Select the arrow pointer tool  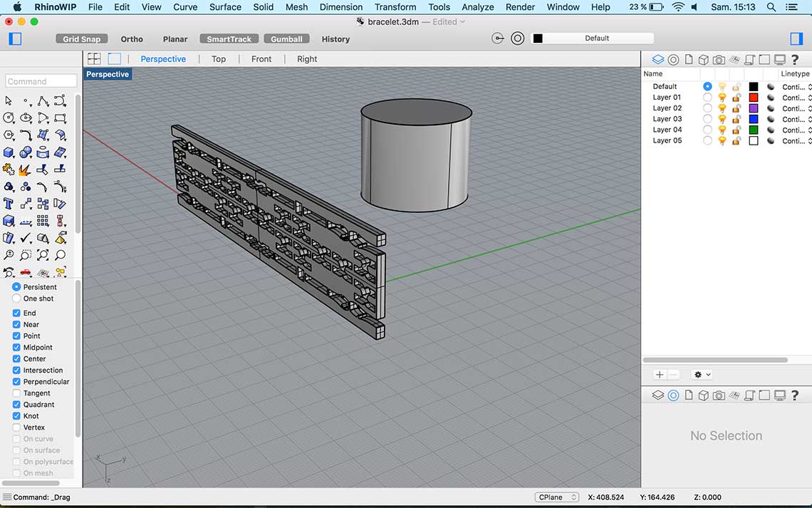pos(9,100)
